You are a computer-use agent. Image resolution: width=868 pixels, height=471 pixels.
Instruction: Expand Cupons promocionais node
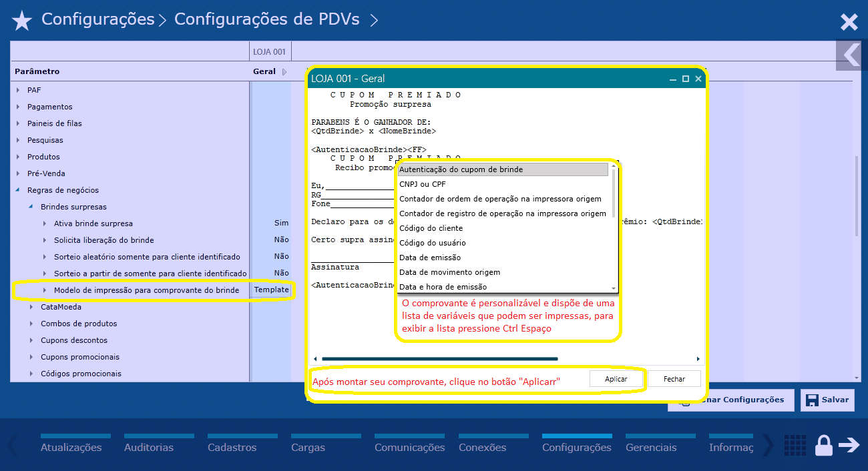[31, 357]
